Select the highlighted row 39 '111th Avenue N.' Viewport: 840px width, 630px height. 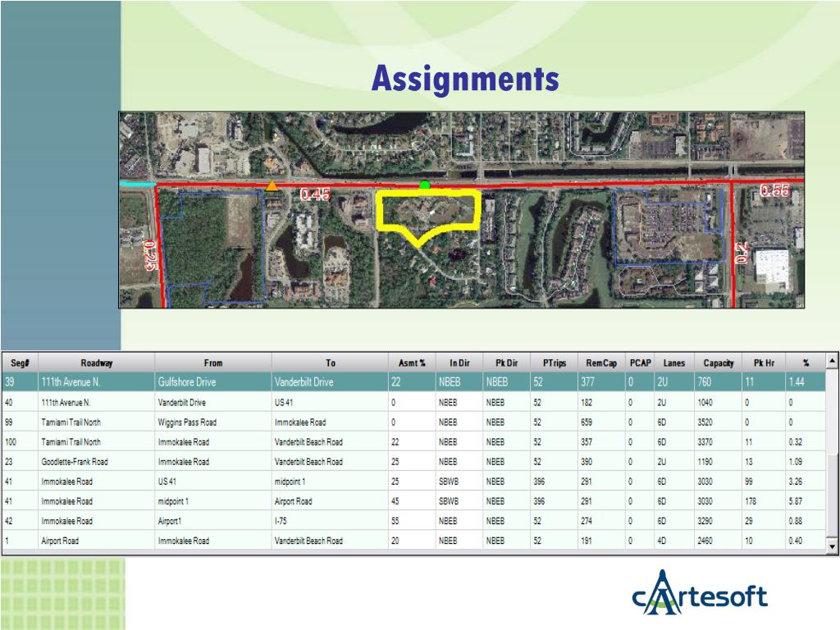point(413,382)
